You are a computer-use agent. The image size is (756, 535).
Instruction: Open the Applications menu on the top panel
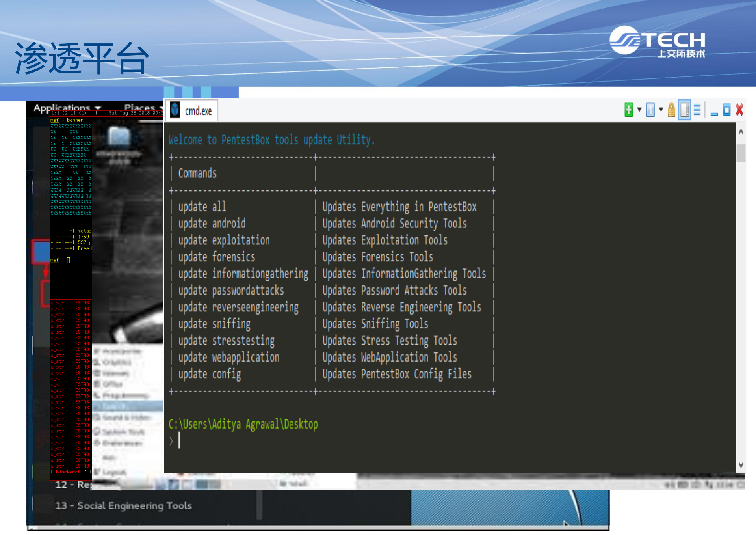[62, 107]
